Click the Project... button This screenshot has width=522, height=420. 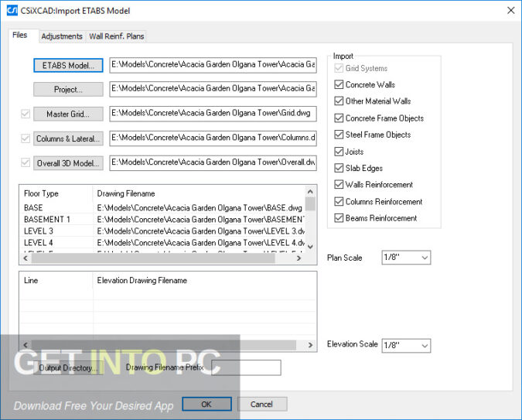(68, 89)
